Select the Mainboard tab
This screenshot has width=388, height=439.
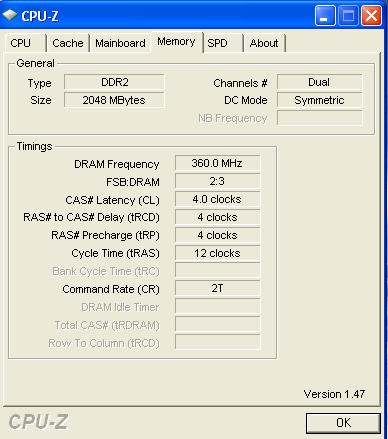pos(120,43)
